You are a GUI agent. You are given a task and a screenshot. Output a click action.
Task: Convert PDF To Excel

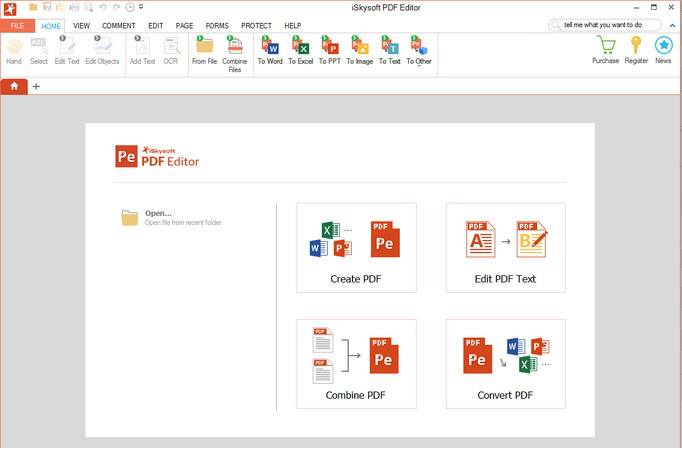pyautogui.click(x=301, y=51)
